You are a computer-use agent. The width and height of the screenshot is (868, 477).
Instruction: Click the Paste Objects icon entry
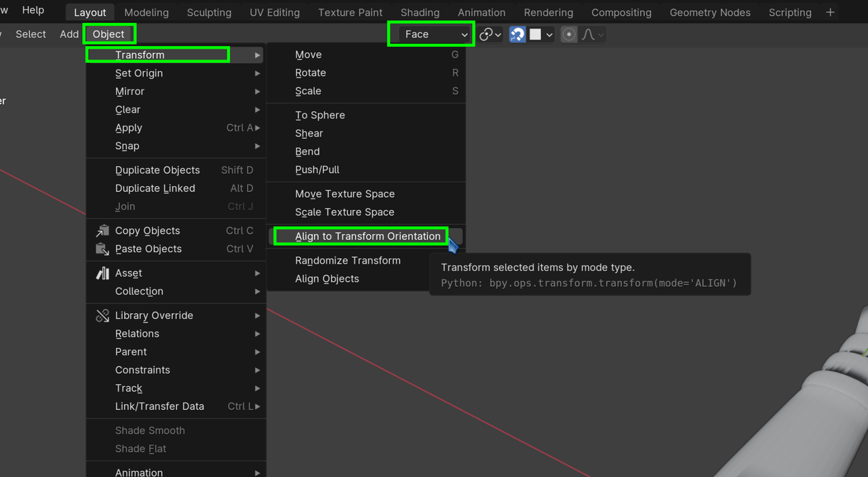pyautogui.click(x=175, y=249)
